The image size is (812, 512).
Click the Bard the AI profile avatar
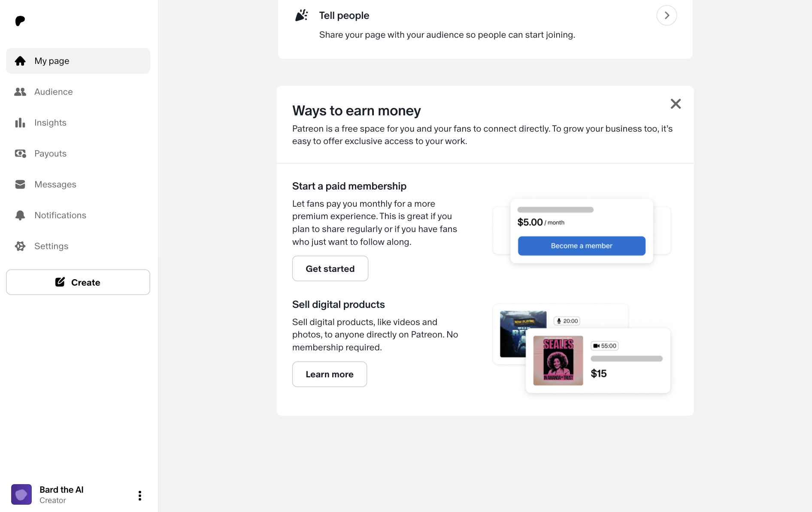point(21,494)
